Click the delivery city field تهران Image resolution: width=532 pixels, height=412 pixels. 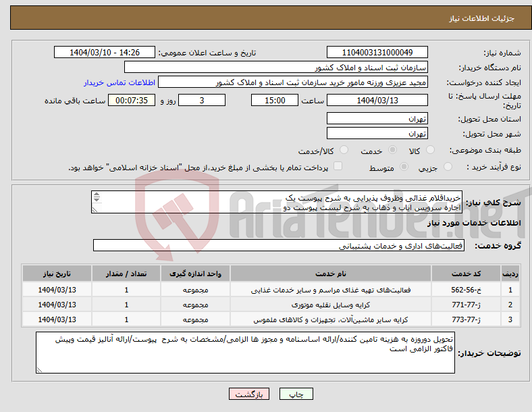377,133
